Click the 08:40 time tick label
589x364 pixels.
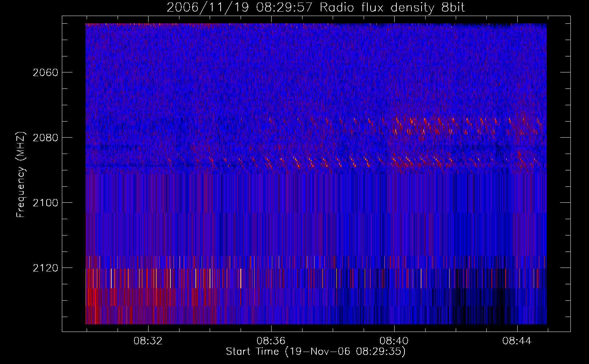(x=394, y=341)
